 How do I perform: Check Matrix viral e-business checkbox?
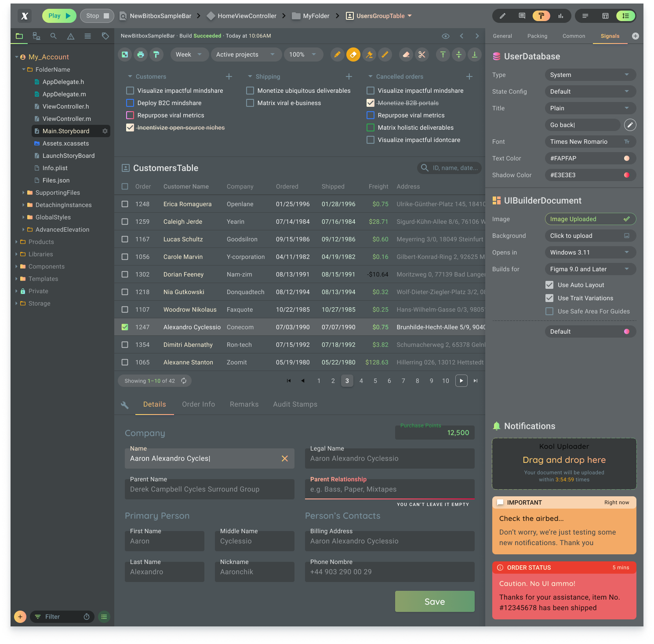click(x=250, y=103)
